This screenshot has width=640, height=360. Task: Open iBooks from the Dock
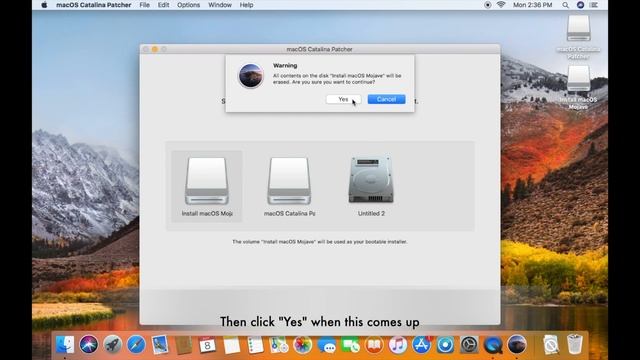click(x=374, y=345)
